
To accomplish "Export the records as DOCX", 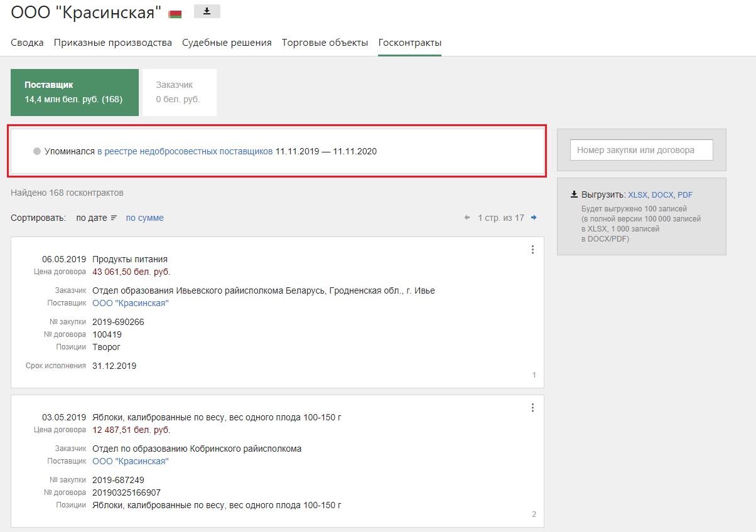I will [x=662, y=195].
